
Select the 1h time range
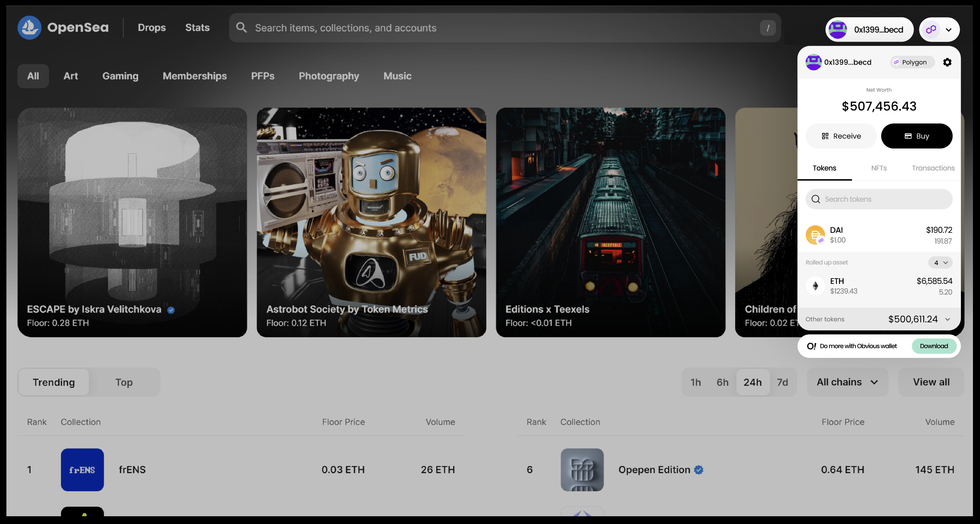[x=696, y=382]
